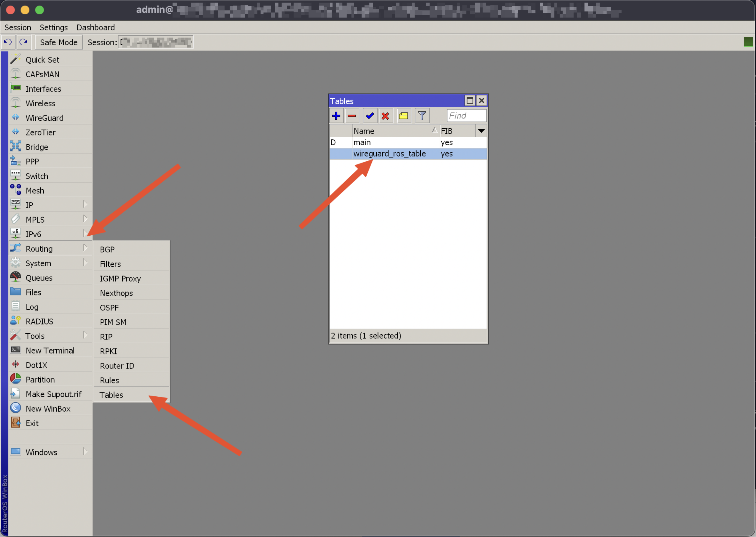The height and width of the screenshot is (537, 756).
Task: Click the undo arrow icon
Action: [x=8, y=42]
